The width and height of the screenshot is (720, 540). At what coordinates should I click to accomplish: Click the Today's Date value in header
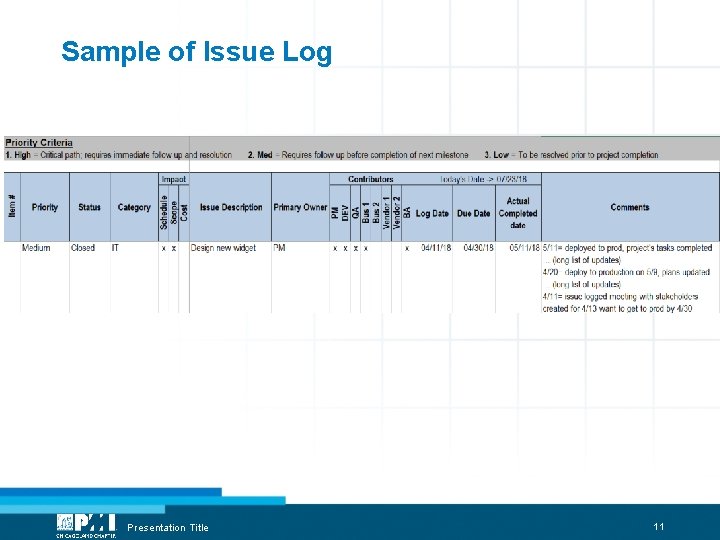click(x=483, y=179)
